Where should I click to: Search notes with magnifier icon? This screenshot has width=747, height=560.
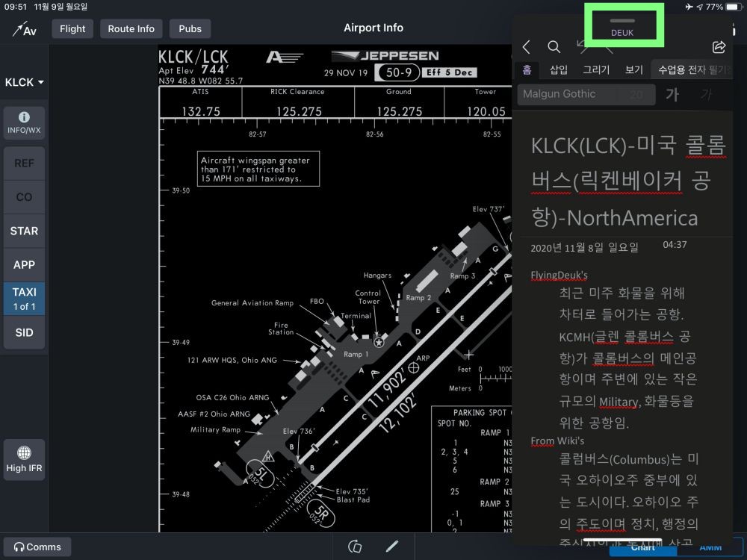(554, 47)
